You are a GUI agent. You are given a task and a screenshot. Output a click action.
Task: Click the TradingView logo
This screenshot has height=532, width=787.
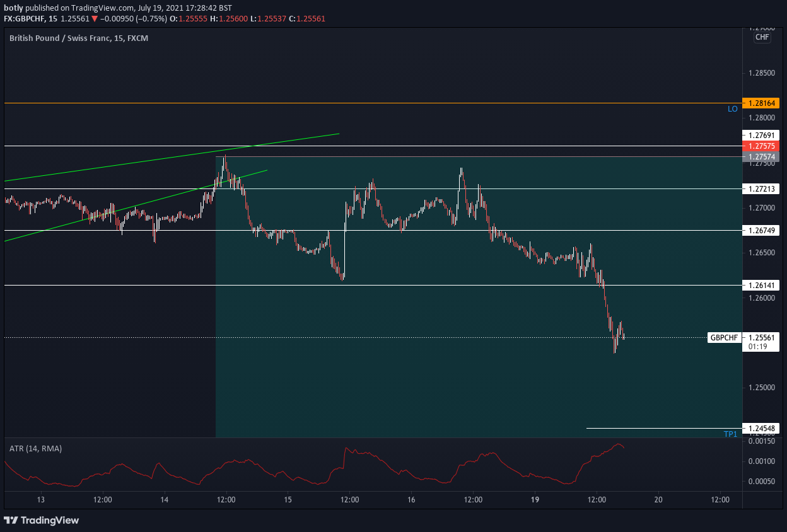coord(42,520)
